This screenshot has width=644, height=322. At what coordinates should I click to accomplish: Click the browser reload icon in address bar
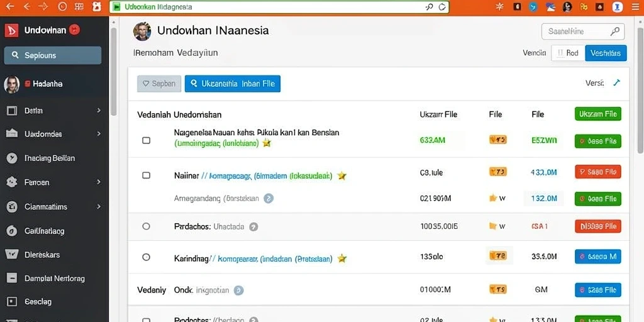click(442, 7)
